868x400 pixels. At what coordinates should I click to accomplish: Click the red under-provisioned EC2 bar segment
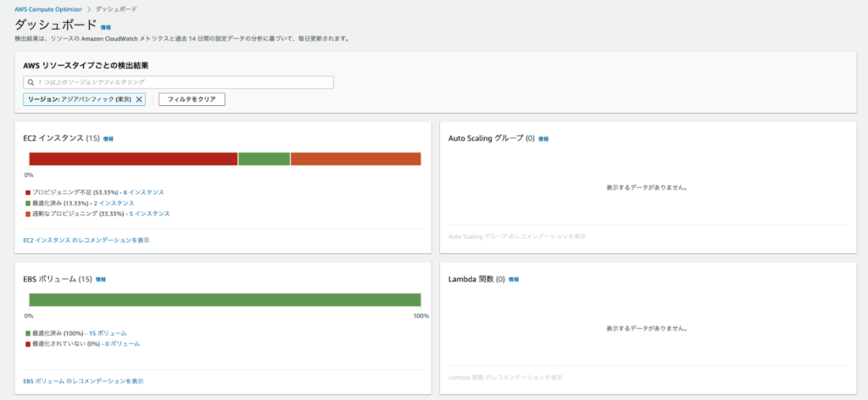pos(133,158)
